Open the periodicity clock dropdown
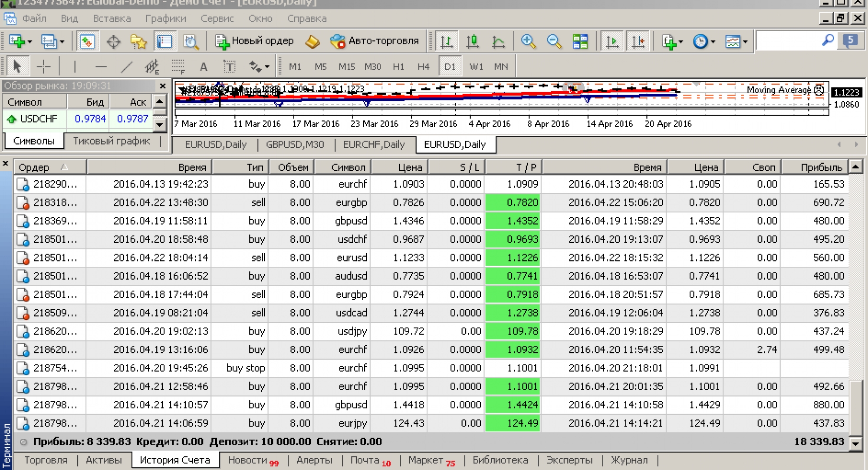868x470 pixels. [713, 42]
